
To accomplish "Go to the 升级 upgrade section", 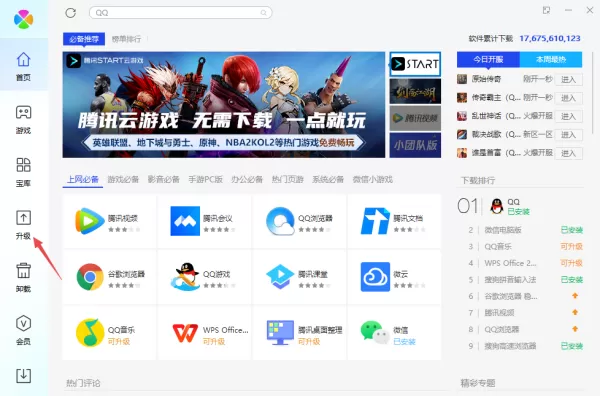I will 23,225.
